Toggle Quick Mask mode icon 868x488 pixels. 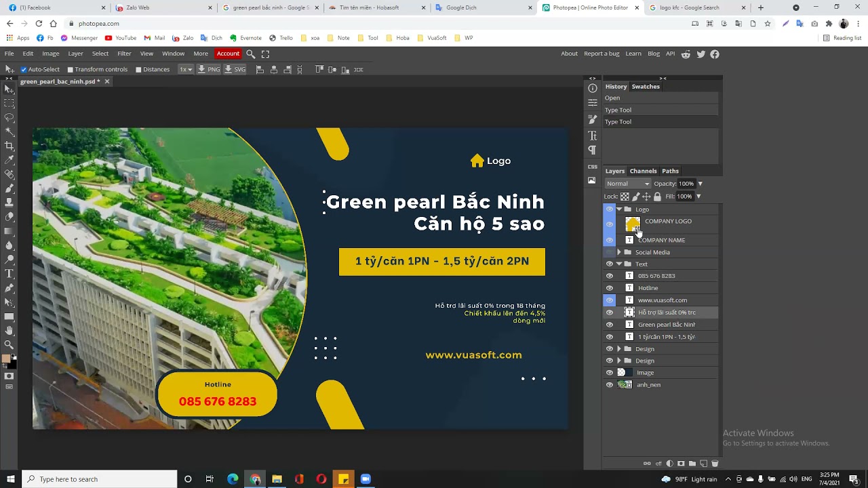coord(9,375)
